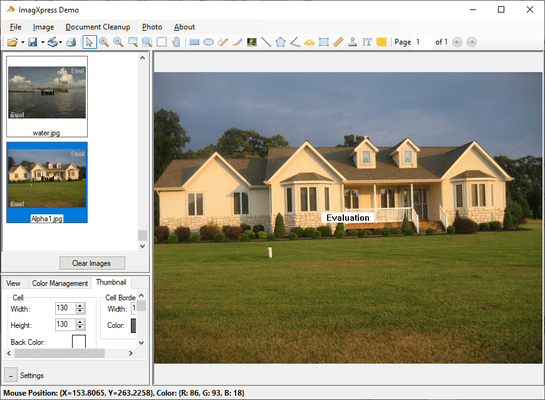
Task: Click the Clear Images button
Action: 92,263
